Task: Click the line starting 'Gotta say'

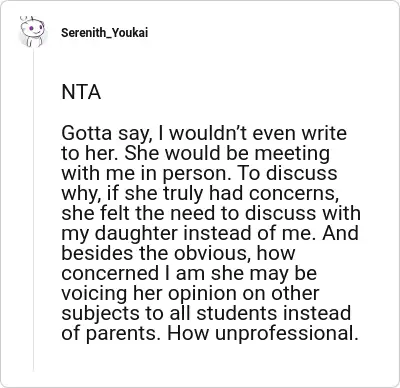Action: (204, 133)
